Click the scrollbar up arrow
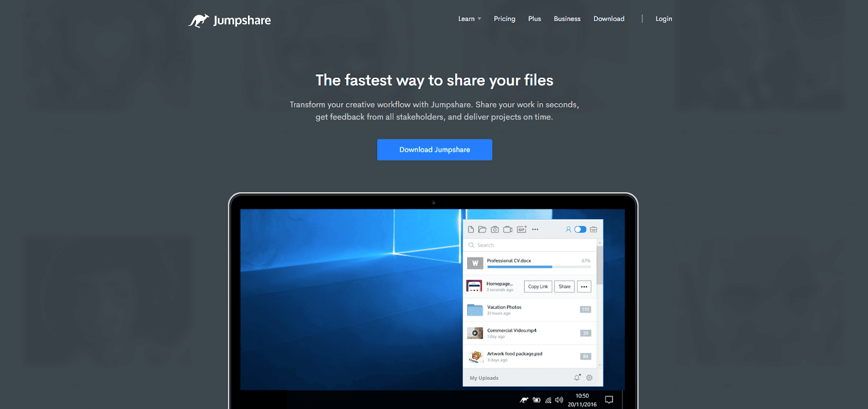This screenshot has width=868, height=409. click(x=599, y=242)
